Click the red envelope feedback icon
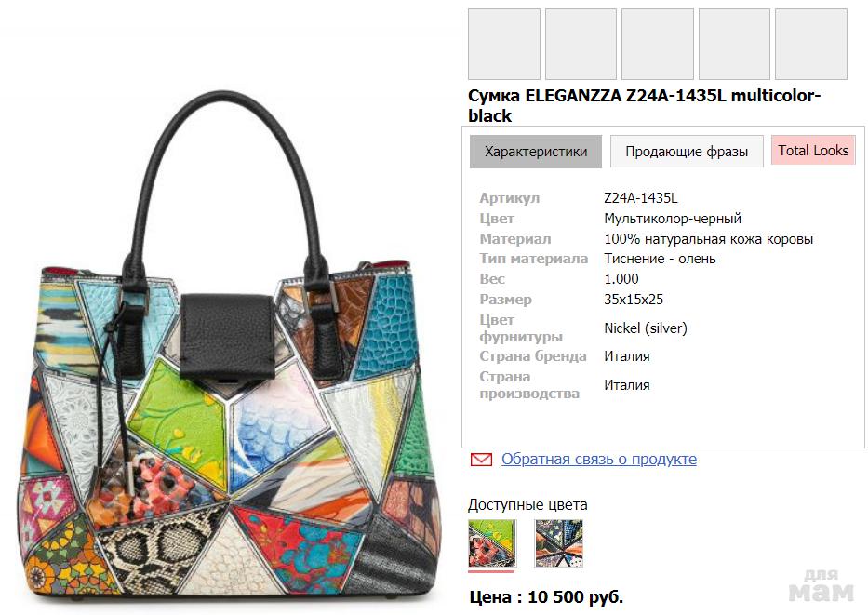Image resolution: width=868 pixels, height=615 pixels. click(x=480, y=460)
